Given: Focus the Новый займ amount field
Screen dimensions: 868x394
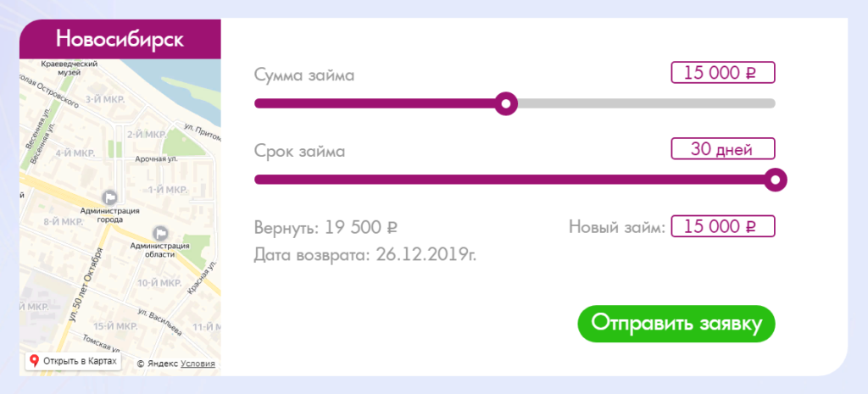Looking at the screenshot, I should pos(722,226).
